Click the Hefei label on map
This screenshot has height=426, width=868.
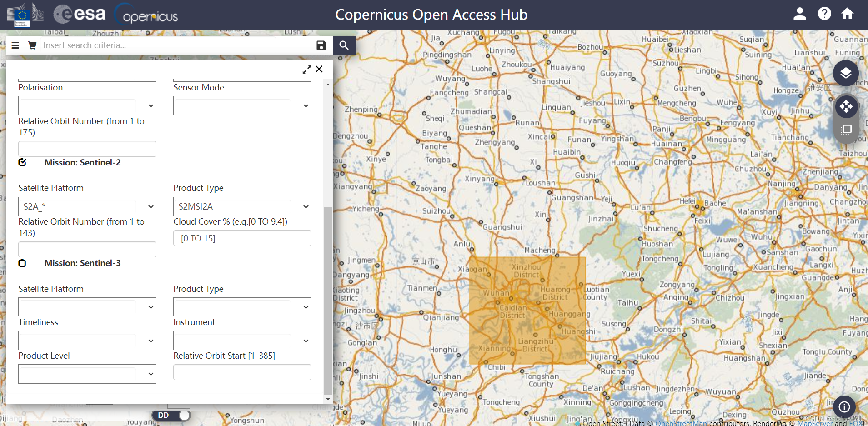[x=687, y=201]
